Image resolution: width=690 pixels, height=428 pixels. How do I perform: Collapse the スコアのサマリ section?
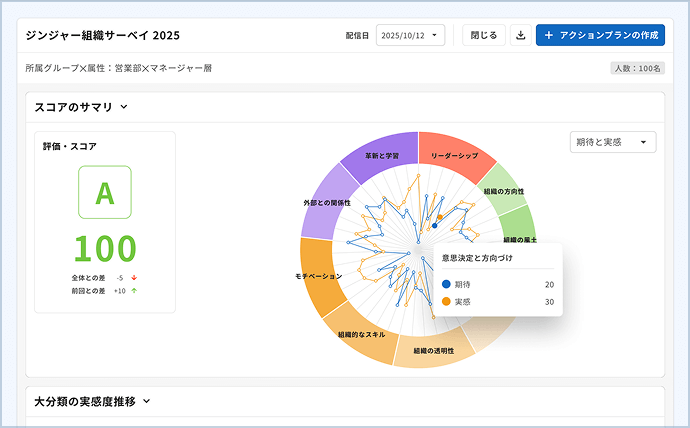click(124, 107)
